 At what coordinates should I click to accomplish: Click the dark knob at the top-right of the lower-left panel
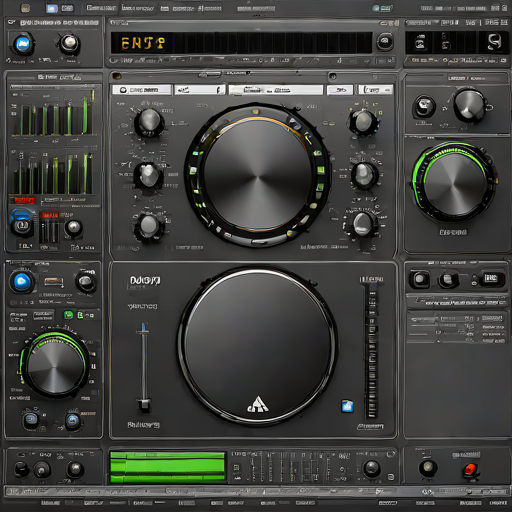[x=86, y=282]
